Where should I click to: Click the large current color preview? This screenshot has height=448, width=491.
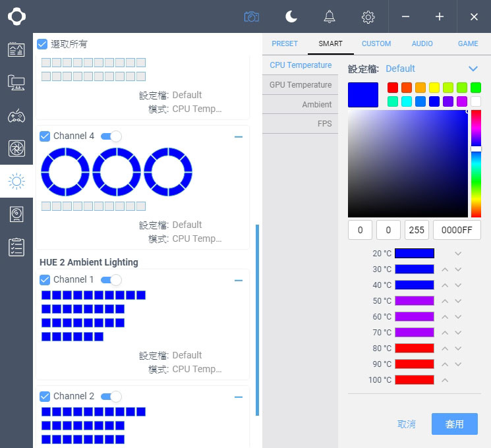coord(363,95)
